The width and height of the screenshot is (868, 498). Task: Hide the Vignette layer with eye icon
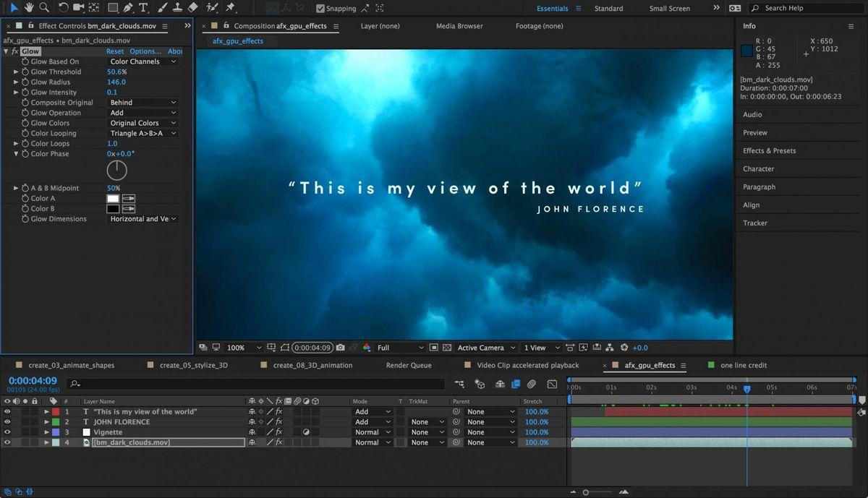pos(8,432)
